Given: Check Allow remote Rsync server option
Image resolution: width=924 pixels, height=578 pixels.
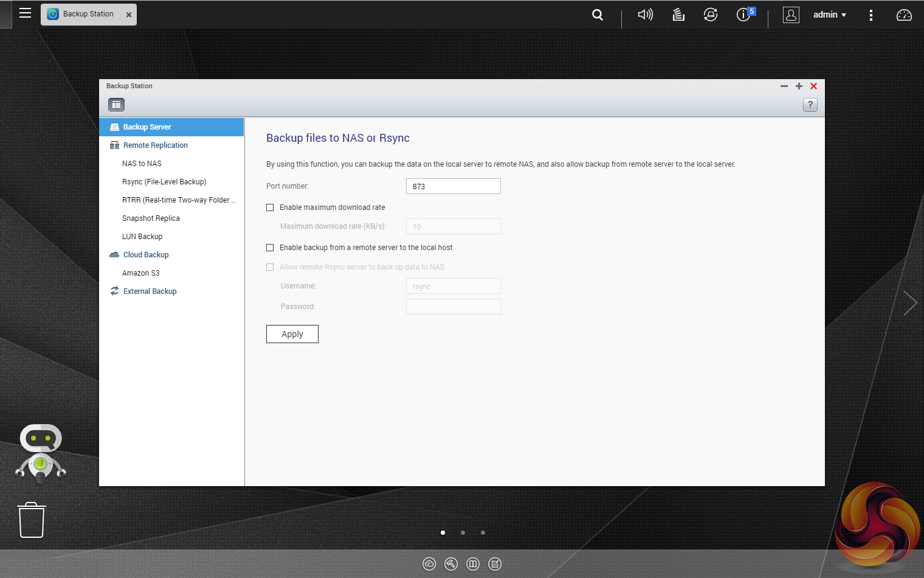Looking at the screenshot, I should pos(270,267).
